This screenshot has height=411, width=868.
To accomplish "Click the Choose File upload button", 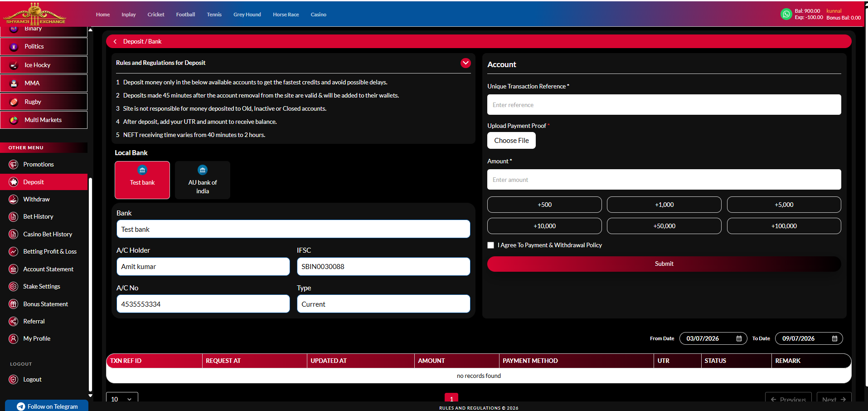I will click(x=511, y=141).
